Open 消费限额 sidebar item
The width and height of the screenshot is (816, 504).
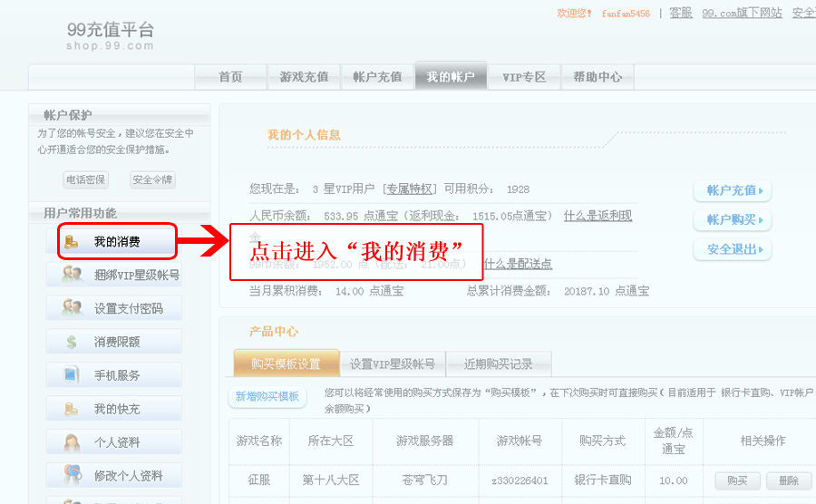(114, 342)
